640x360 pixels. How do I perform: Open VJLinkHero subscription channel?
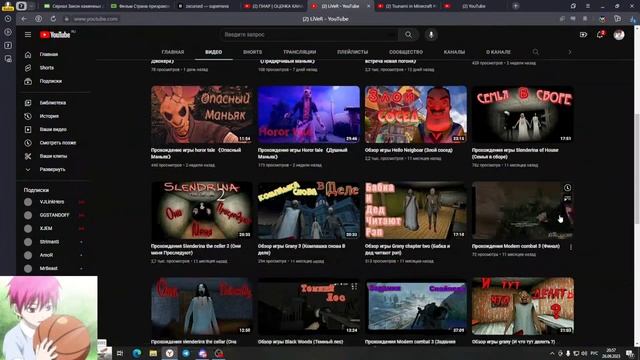coord(53,202)
